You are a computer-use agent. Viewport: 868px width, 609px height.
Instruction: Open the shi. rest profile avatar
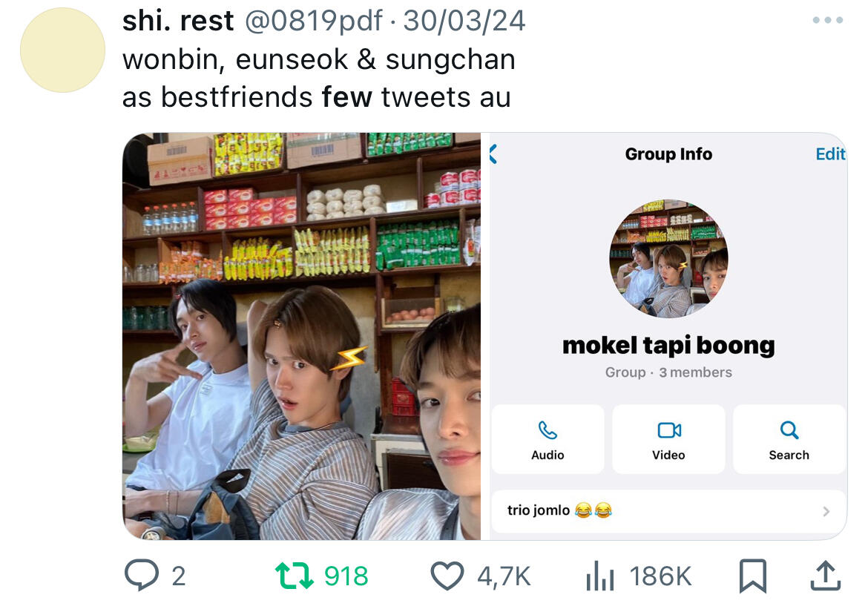tap(62, 50)
